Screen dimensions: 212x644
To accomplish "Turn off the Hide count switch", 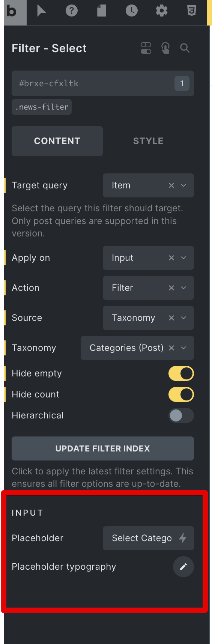I will click(181, 394).
